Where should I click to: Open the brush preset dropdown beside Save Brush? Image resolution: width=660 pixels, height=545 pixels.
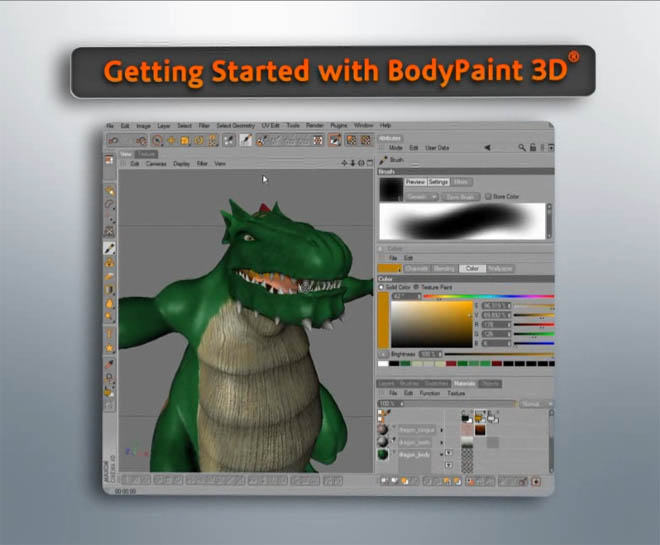coord(422,197)
